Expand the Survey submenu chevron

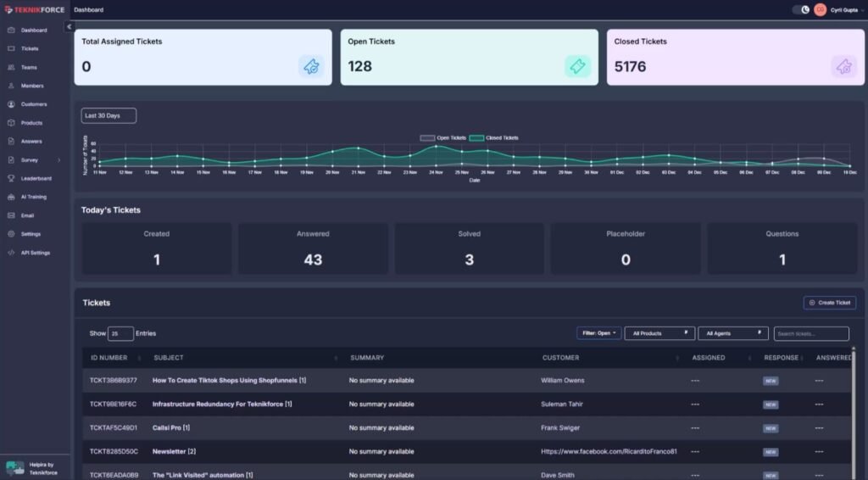(59, 160)
